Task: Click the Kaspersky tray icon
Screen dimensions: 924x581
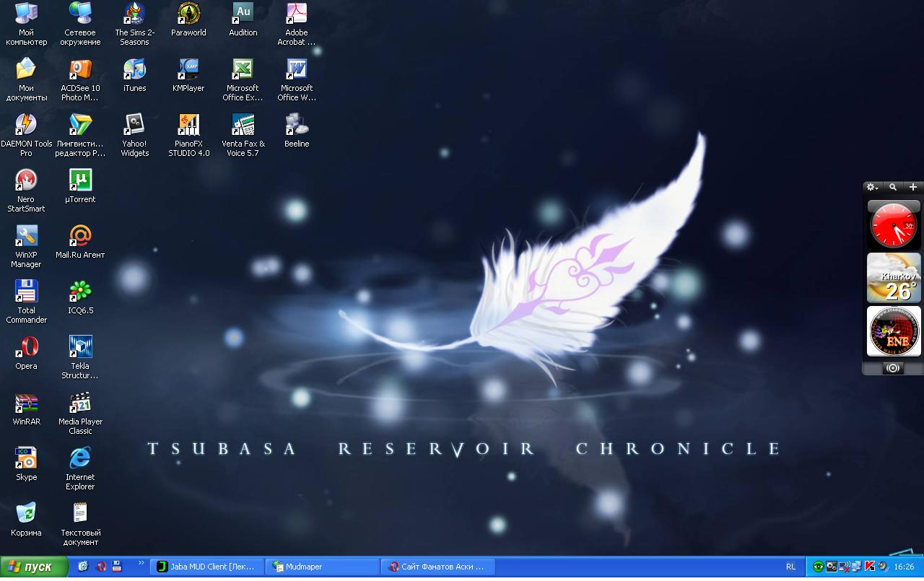Action: pos(870,567)
